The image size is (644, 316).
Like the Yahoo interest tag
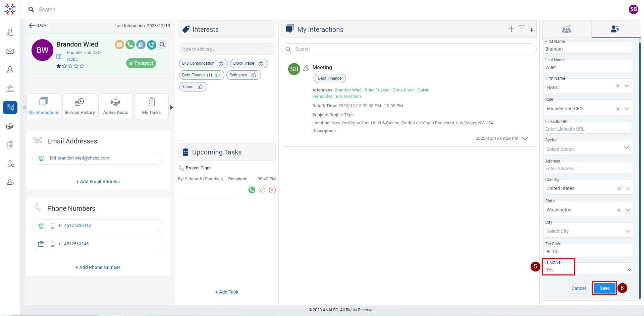pyautogui.click(x=200, y=87)
